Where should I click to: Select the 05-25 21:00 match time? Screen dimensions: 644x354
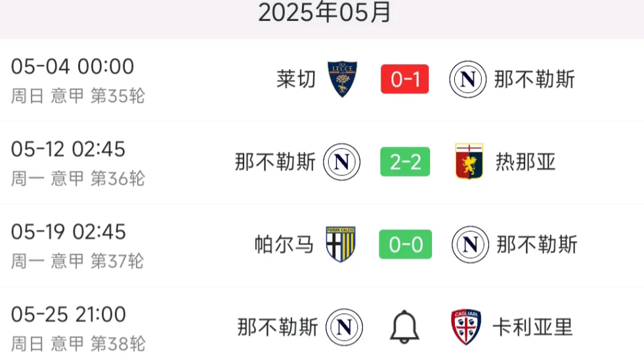pyautogui.click(x=69, y=315)
